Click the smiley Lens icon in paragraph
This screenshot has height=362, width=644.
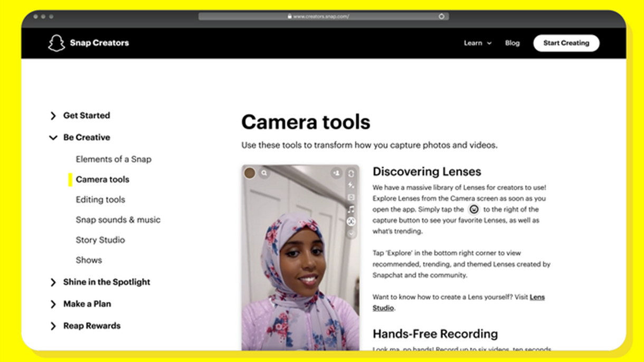coord(474,209)
